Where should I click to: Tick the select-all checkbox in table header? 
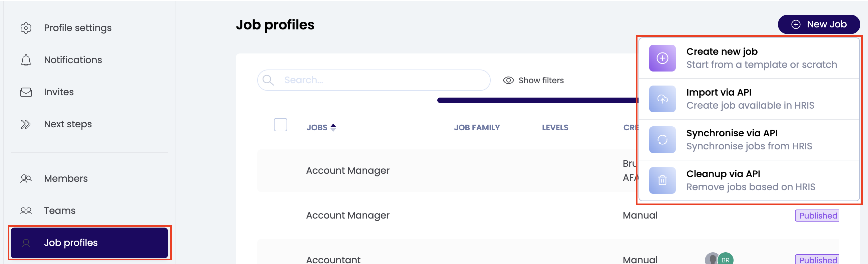pos(280,125)
